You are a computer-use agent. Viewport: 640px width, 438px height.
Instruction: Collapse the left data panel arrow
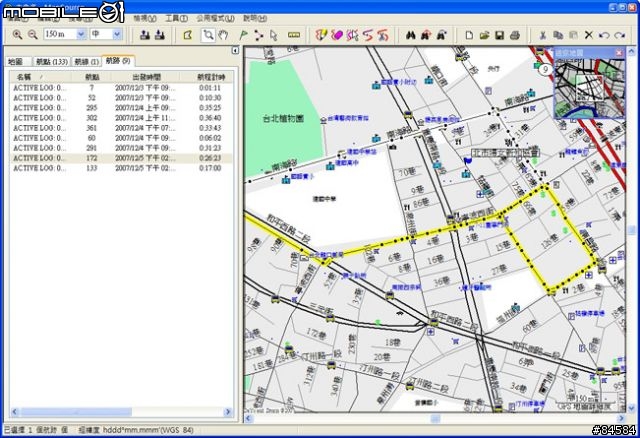click(235, 50)
